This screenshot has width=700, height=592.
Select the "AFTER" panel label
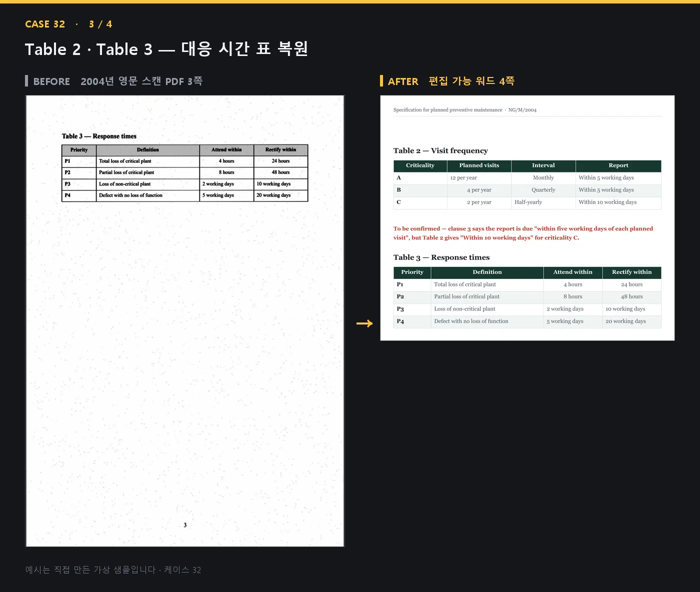403,81
